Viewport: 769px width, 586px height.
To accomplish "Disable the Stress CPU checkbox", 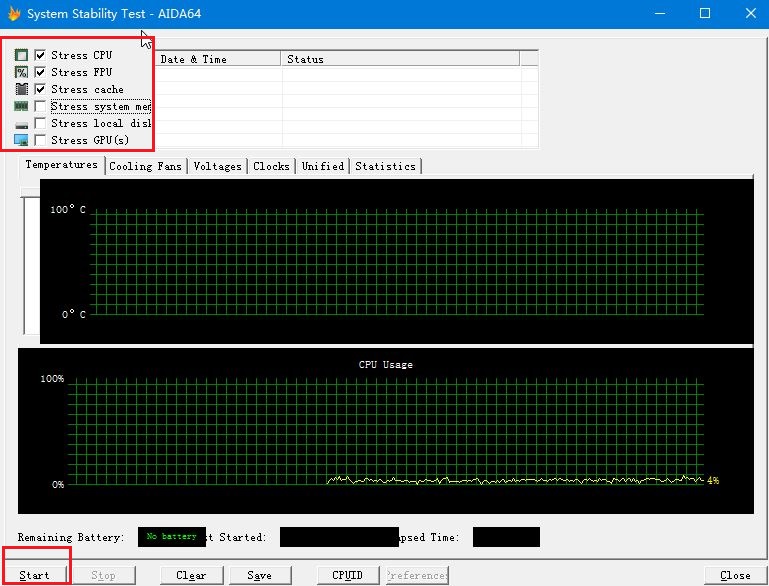I will click(x=40, y=55).
